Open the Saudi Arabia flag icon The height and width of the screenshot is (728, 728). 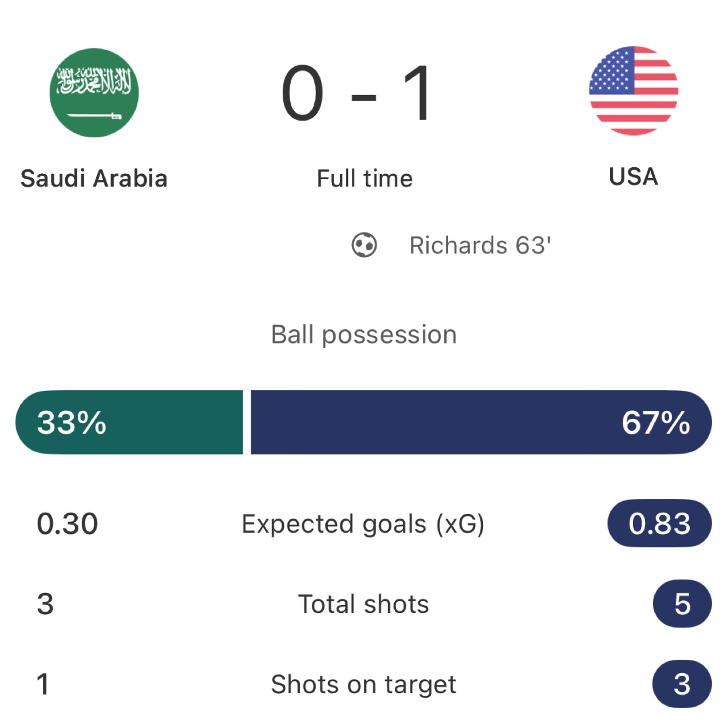(94, 92)
